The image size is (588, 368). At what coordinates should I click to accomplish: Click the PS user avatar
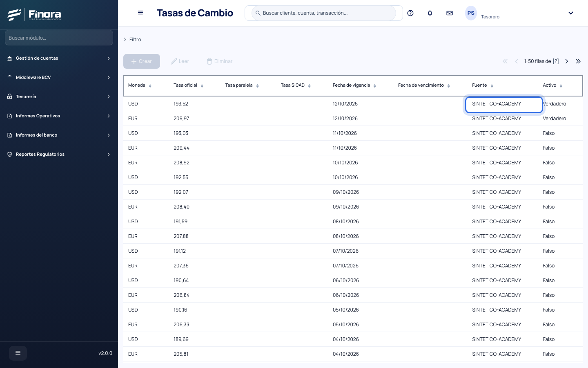[471, 13]
